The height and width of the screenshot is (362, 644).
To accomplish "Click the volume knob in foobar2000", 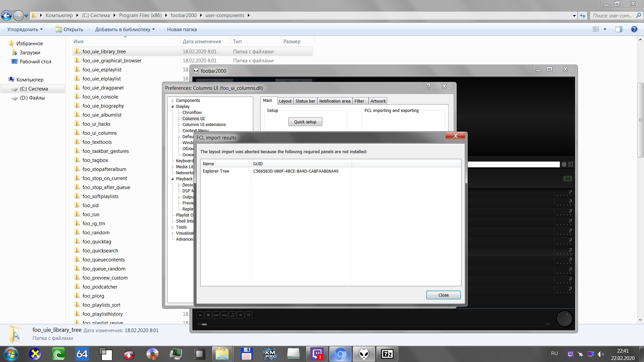I will (x=565, y=319).
